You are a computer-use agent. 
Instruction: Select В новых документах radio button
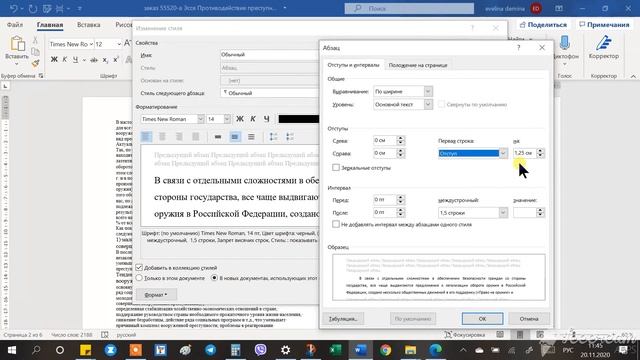(x=214, y=278)
